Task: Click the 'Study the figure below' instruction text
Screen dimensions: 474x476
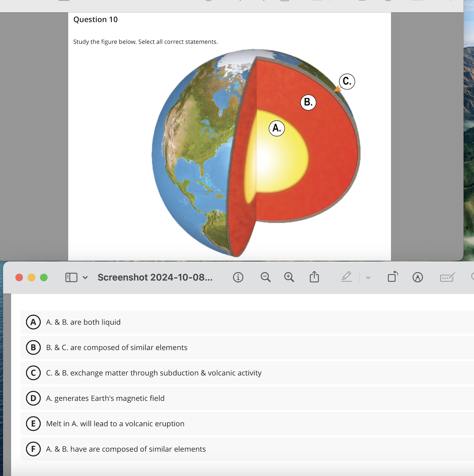Action: [145, 42]
